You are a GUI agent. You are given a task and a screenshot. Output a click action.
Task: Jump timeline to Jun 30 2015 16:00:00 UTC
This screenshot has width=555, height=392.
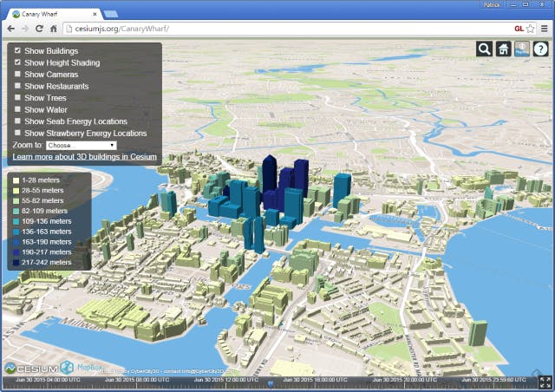315,380
